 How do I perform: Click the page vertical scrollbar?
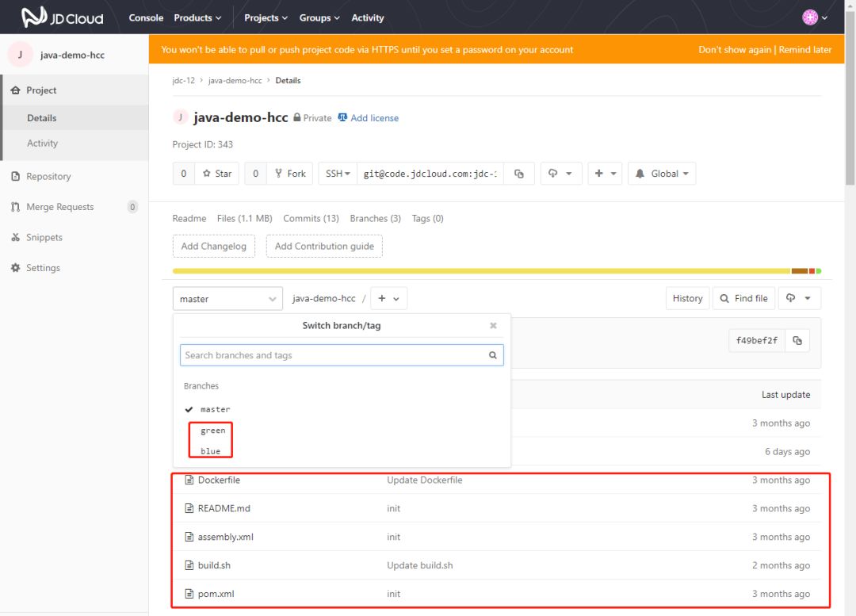click(850, 98)
